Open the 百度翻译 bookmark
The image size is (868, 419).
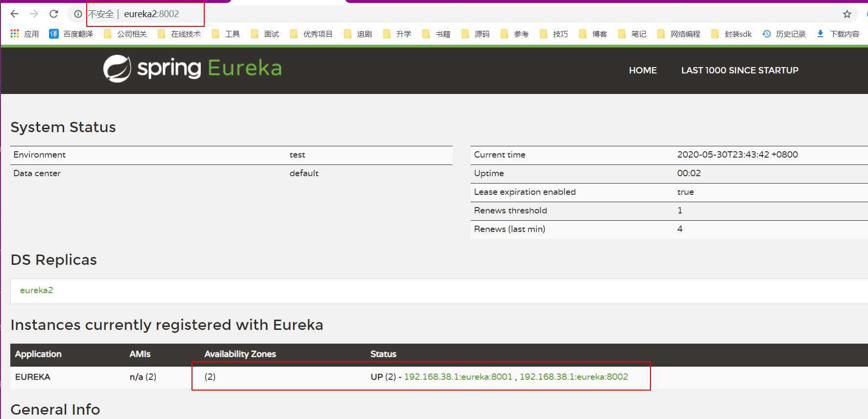tap(71, 34)
